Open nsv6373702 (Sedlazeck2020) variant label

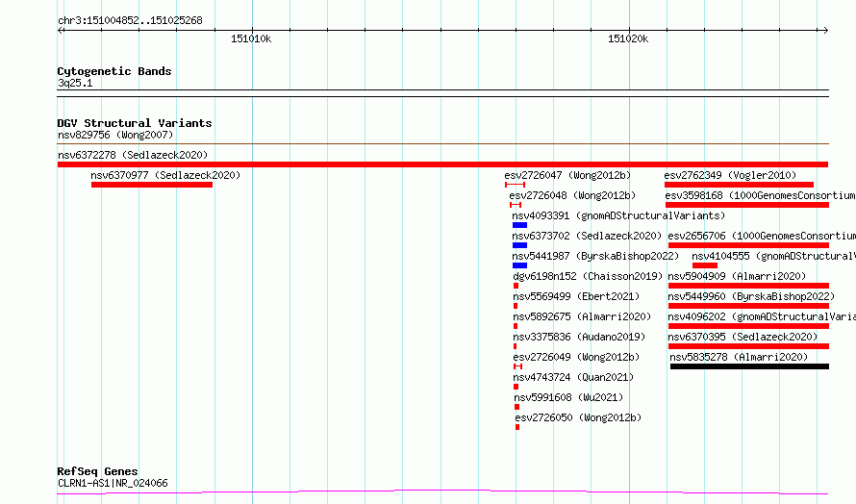[x=587, y=236]
